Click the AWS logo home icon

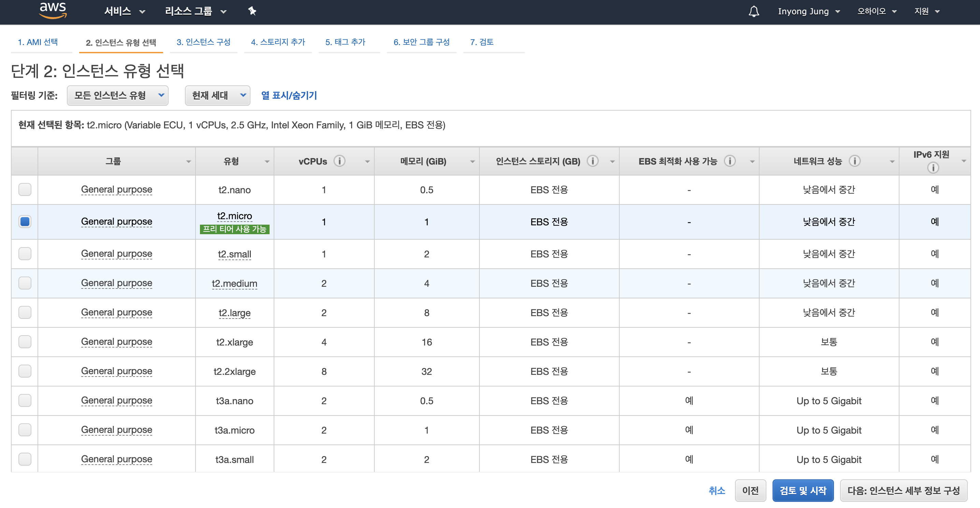(53, 11)
